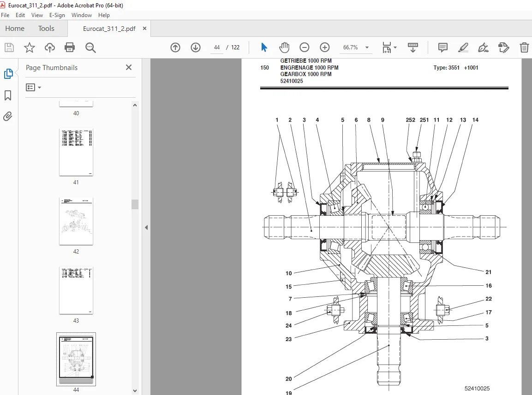Open fit options dropdown arrow
This screenshot has height=395, width=532.
tap(395, 48)
